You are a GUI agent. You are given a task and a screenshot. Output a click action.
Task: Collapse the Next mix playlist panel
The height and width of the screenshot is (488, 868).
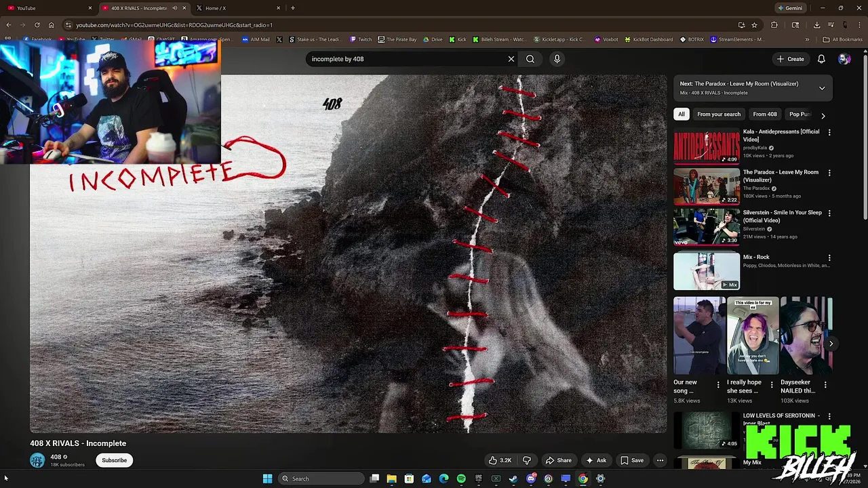pos(822,88)
